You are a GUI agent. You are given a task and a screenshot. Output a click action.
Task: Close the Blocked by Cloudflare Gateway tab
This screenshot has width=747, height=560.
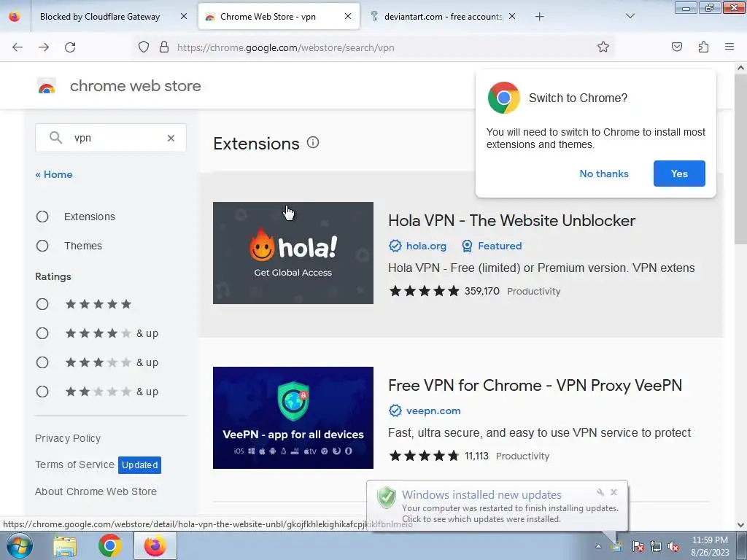coord(184,17)
